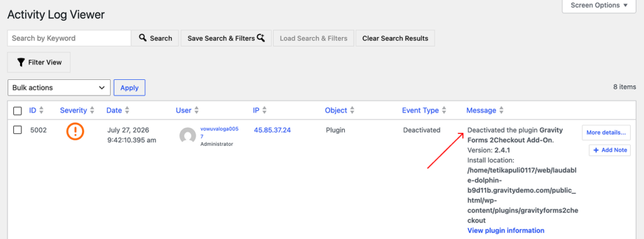
Task: Focus the Search by Keyword field
Action: click(x=69, y=38)
